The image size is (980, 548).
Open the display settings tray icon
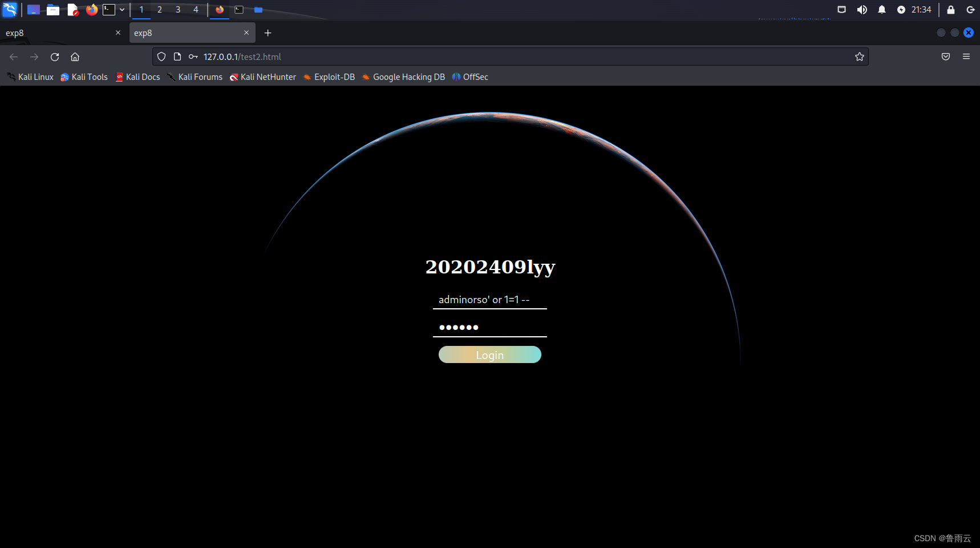click(x=841, y=10)
